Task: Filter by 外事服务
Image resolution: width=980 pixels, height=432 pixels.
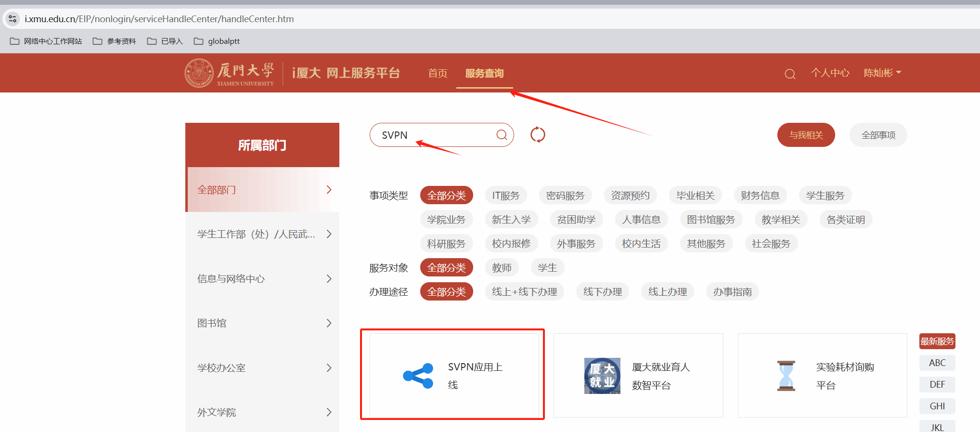Action: click(x=577, y=244)
